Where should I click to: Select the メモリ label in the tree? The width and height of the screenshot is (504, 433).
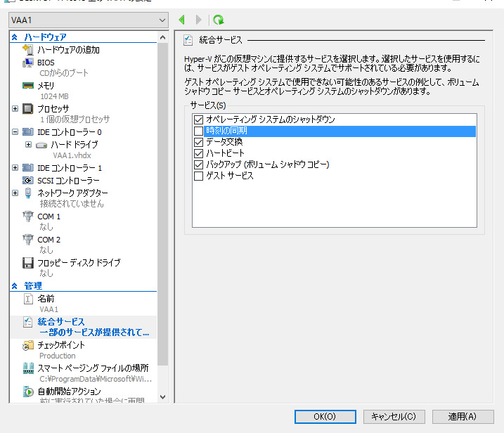46,86
